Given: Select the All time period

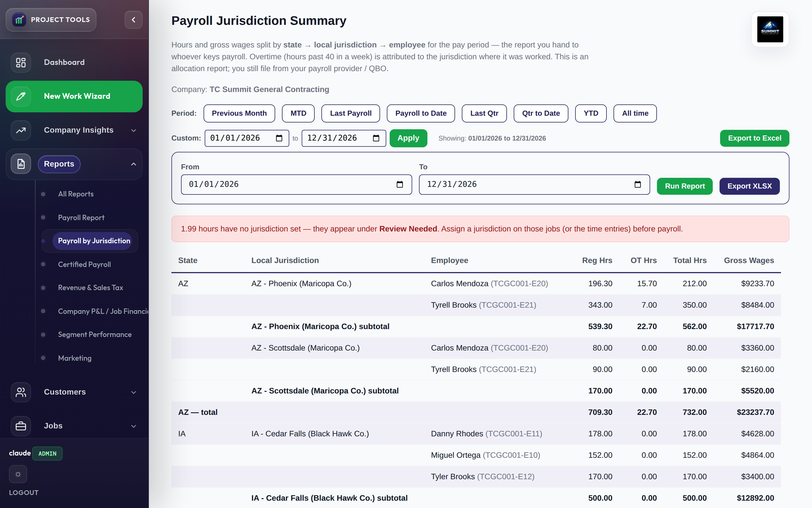Looking at the screenshot, I should click(635, 113).
